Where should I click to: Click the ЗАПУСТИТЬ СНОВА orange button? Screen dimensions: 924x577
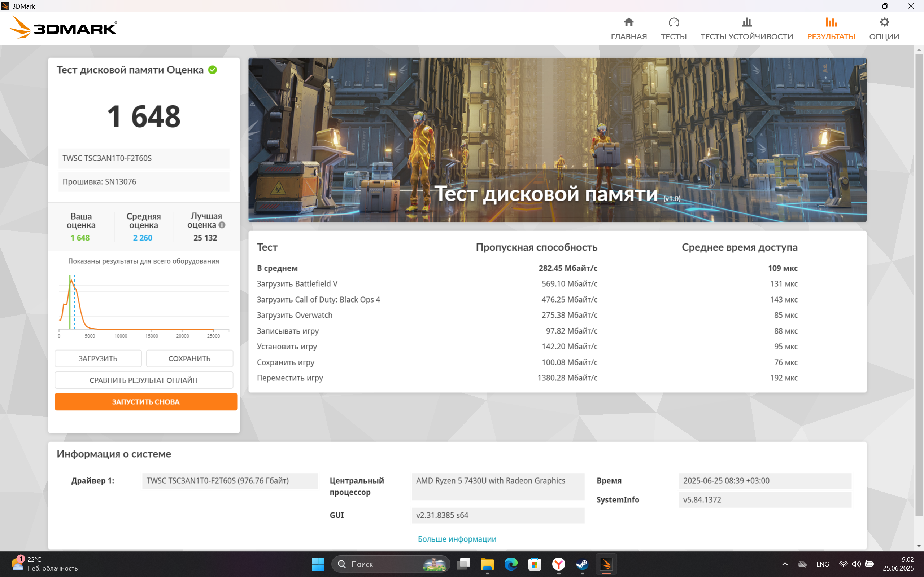(146, 402)
